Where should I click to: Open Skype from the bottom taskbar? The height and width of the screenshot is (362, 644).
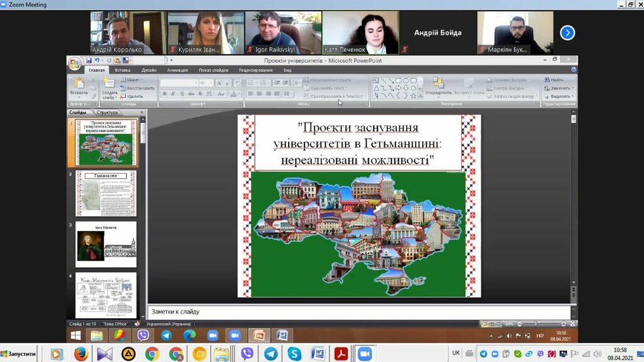294,354
